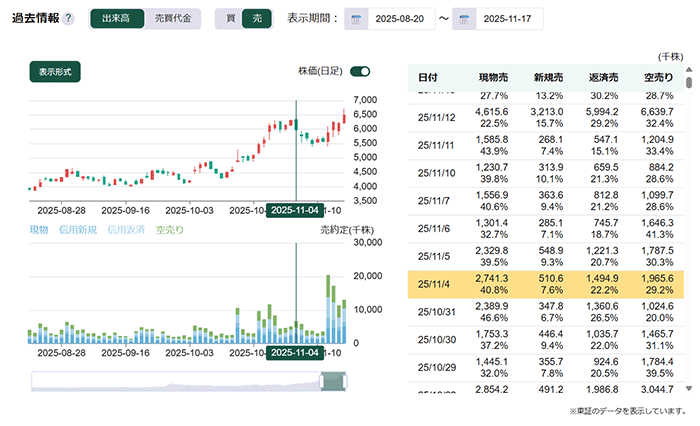Click the 新規売 column header
The width and height of the screenshot is (700, 426).
coord(549,78)
